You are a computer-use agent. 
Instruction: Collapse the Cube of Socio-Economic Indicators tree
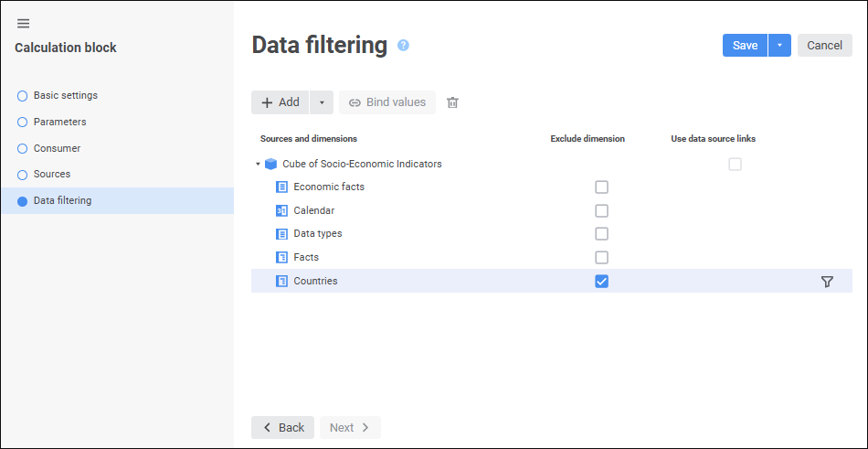click(x=258, y=165)
